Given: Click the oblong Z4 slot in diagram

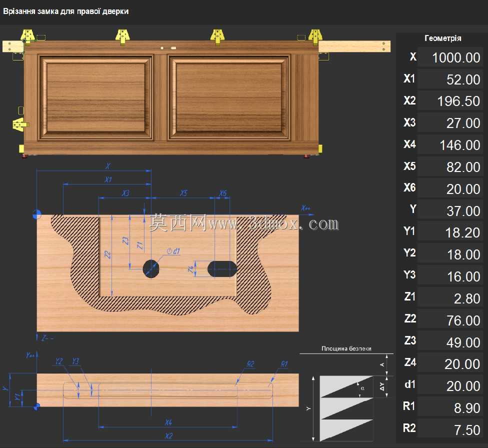Looking at the screenshot, I should tap(222, 268).
